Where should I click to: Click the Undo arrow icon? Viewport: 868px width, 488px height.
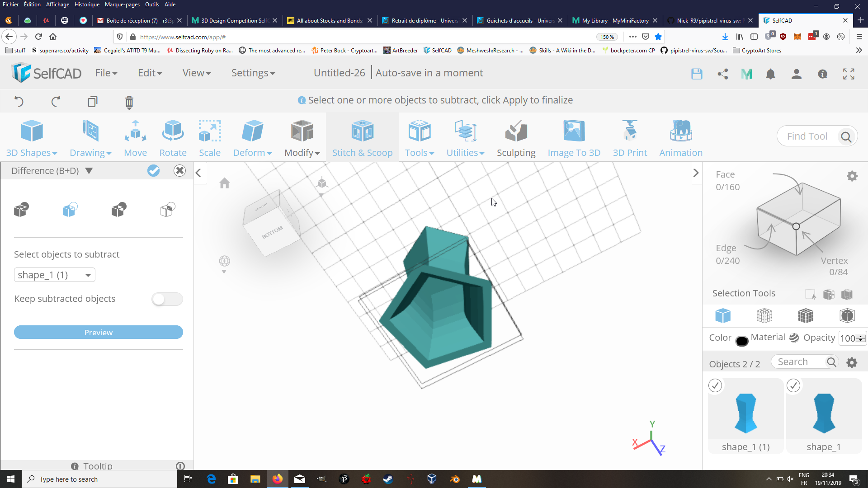pyautogui.click(x=19, y=101)
